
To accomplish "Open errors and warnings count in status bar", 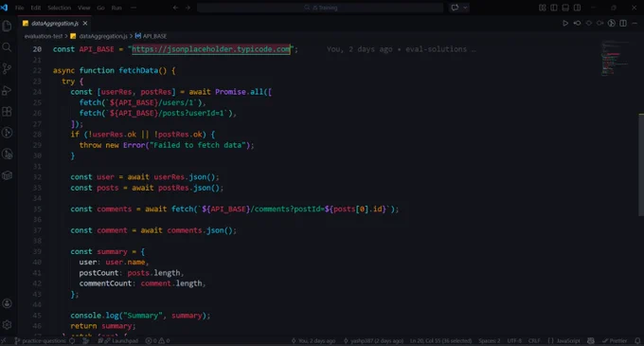I will point(157,340).
